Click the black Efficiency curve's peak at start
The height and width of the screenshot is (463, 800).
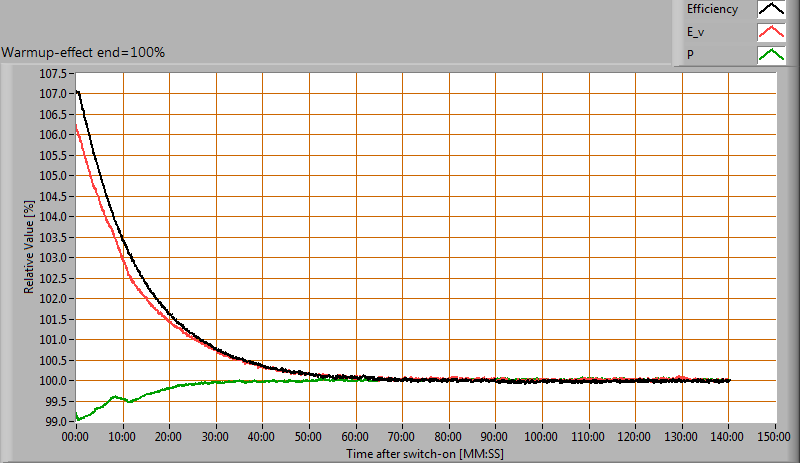(x=78, y=92)
